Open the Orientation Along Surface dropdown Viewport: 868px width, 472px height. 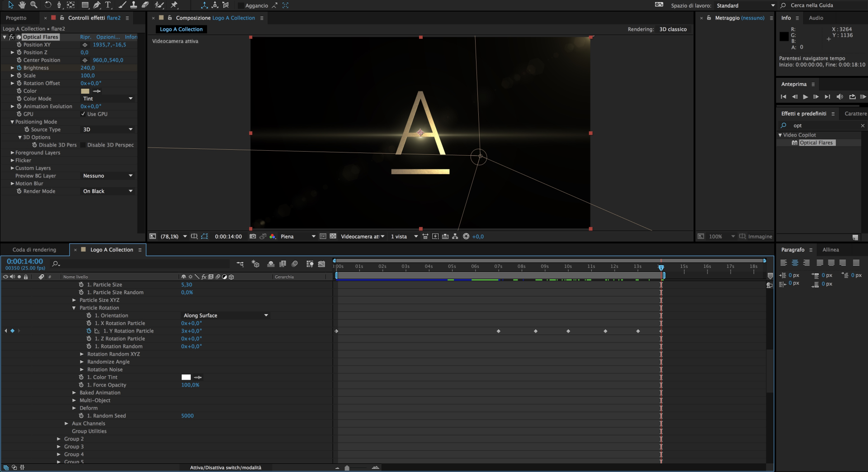tap(226, 315)
